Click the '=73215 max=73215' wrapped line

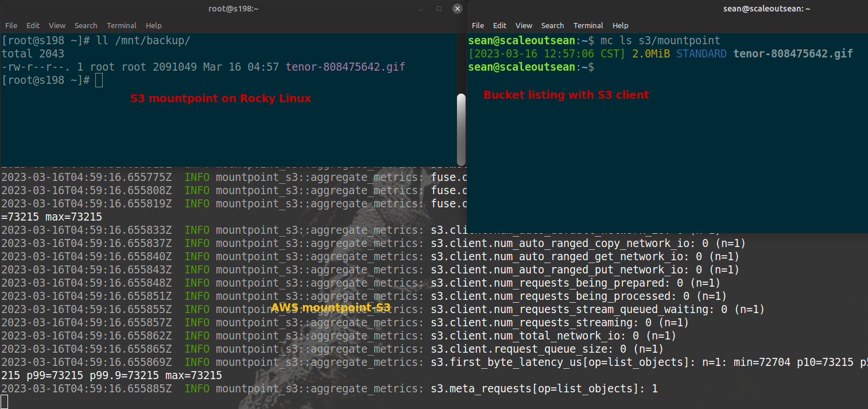click(52, 217)
